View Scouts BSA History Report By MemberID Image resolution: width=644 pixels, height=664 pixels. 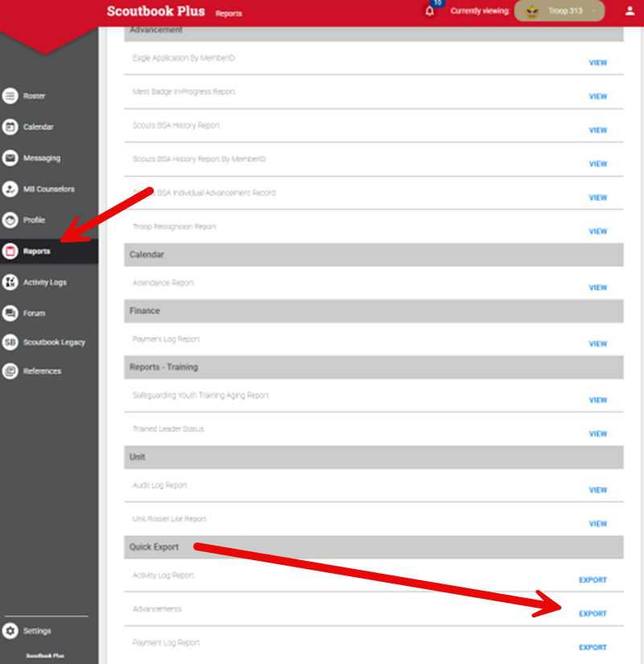pyautogui.click(x=598, y=164)
